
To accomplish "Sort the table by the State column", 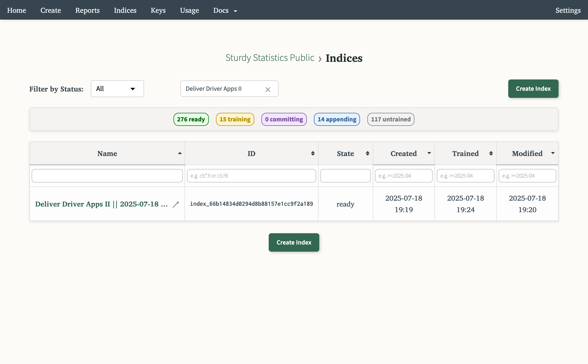I will 367,153.
